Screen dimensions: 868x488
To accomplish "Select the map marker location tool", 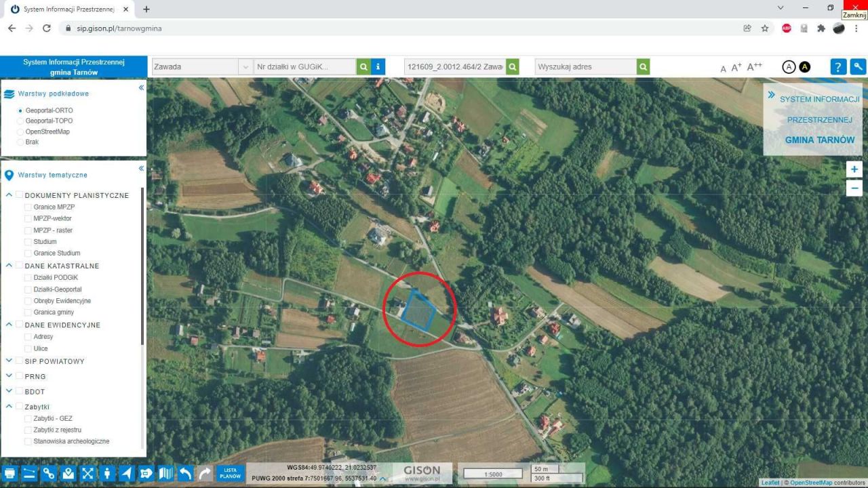I will pyautogui.click(x=68, y=473).
